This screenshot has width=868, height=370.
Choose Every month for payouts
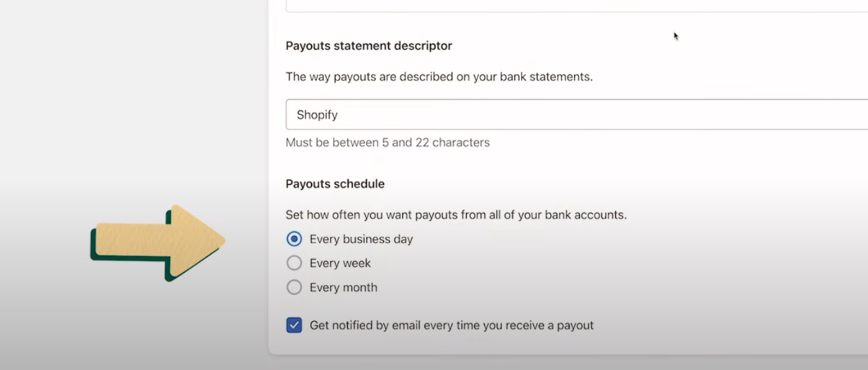(294, 287)
